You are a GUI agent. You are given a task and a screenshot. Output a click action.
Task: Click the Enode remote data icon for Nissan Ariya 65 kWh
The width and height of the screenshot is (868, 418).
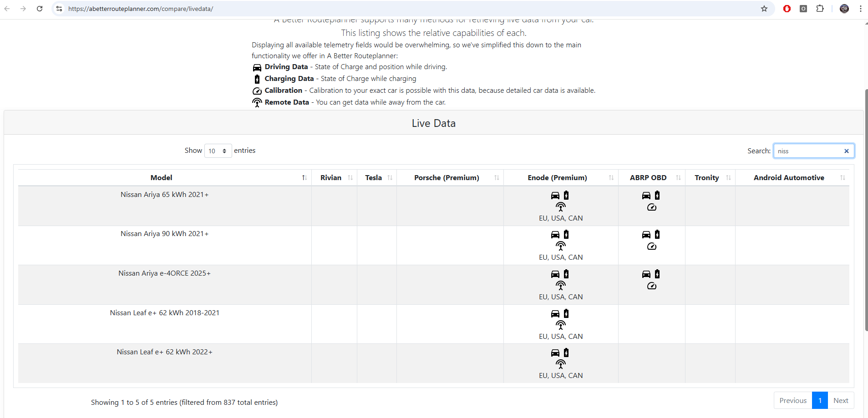click(561, 207)
